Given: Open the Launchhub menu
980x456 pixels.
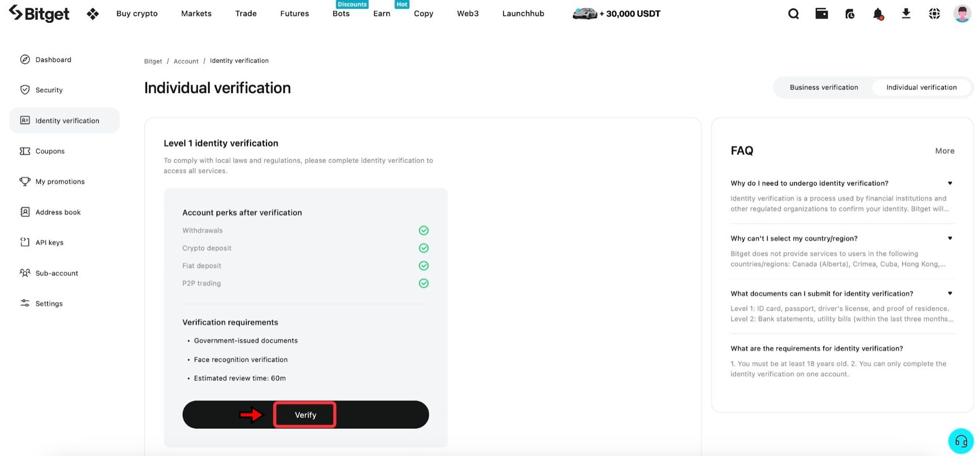Looking at the screenshot, I should tap(523, 14).
